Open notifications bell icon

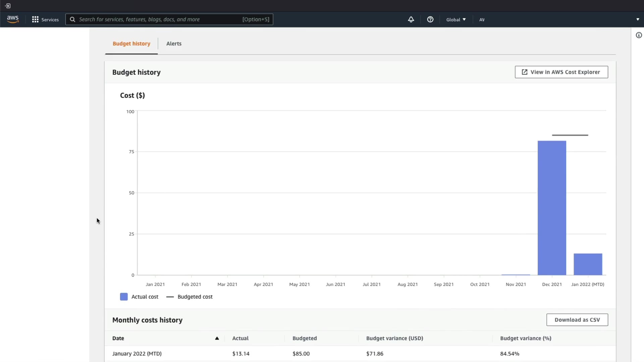click(x=411, y=19)
